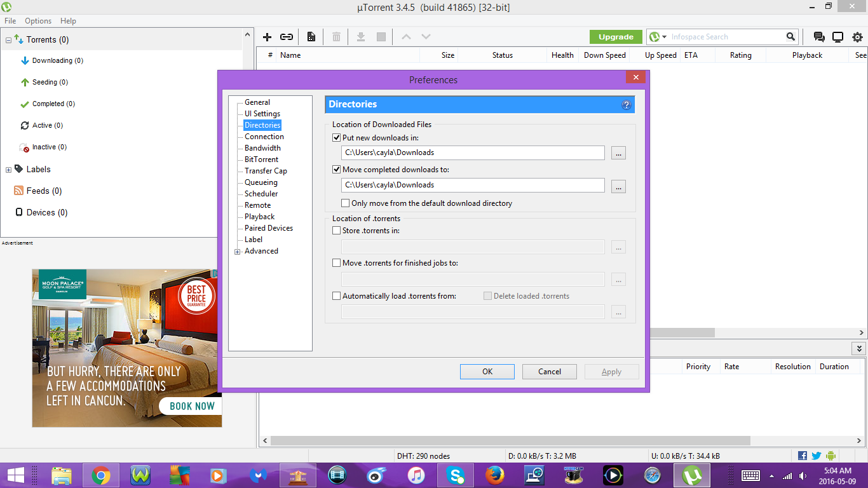868x488 pixels.
Task: Open the Help menu
Action: tap(68, 21)
